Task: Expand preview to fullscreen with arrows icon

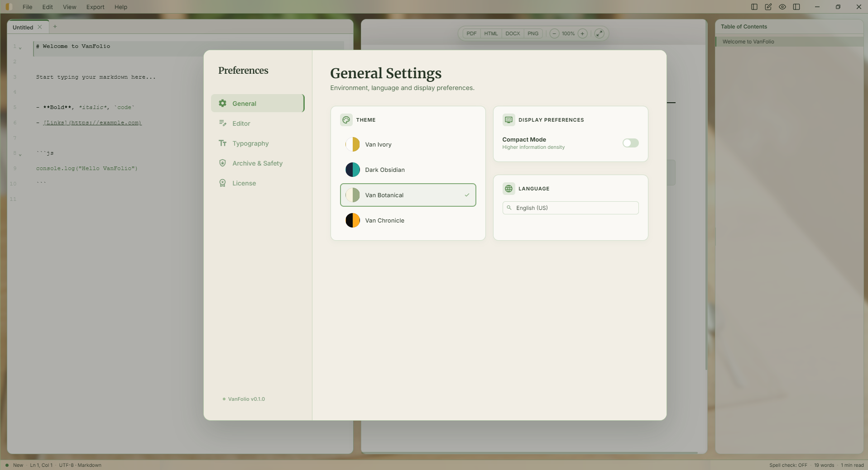Action: click(599, 33)
